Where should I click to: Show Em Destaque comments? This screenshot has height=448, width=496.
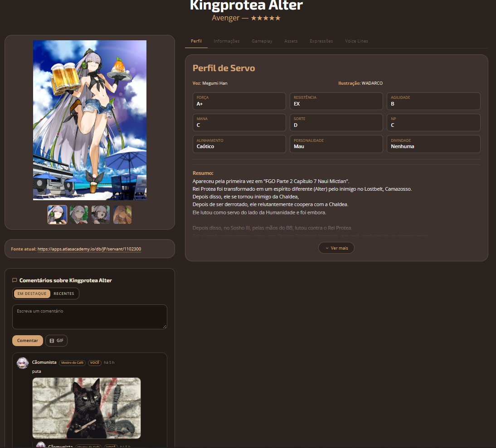32,294
